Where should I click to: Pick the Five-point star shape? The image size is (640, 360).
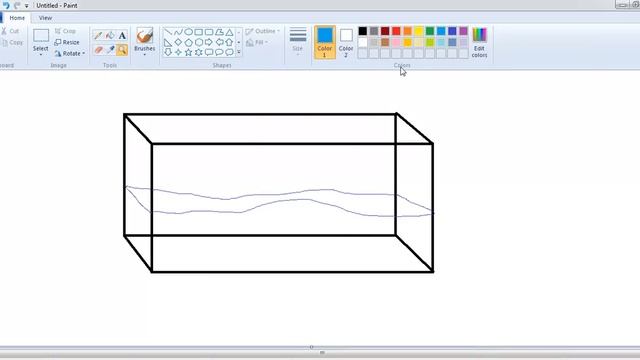click(188, 52)
